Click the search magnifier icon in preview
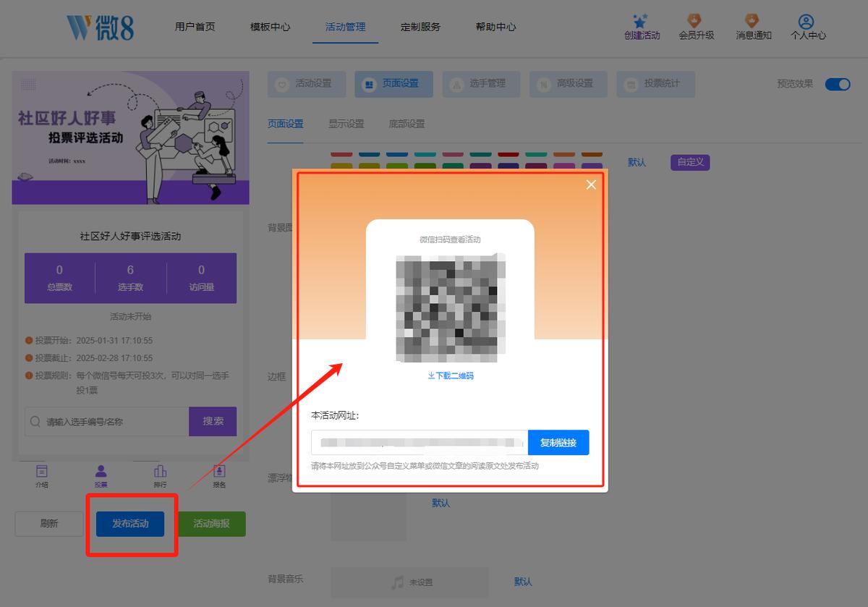The height and width of the screenshot is (607, 868). tap(35, 421)
